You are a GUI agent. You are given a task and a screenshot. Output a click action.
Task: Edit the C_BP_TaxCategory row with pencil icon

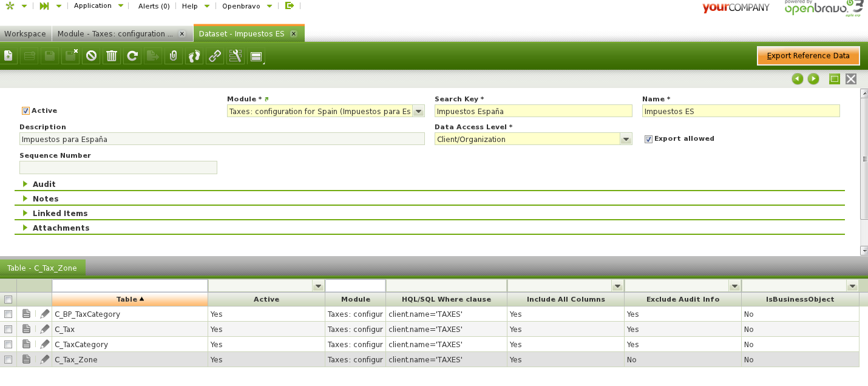point(44,314)
